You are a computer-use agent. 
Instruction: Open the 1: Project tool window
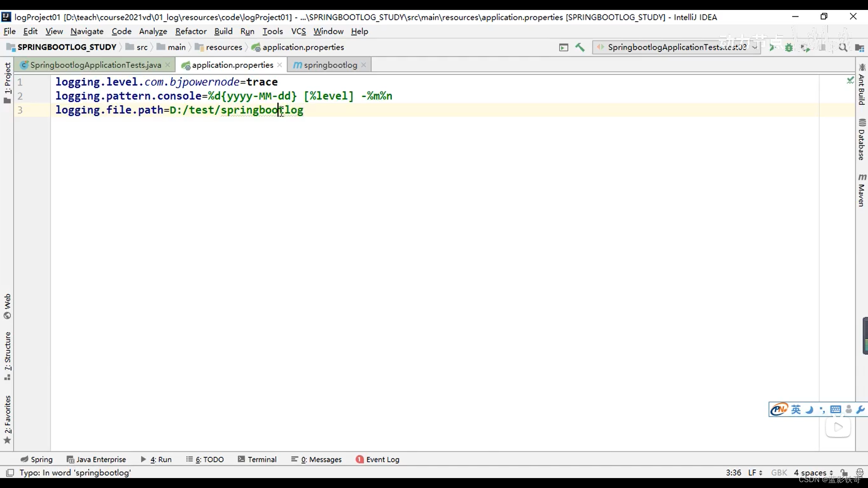coord(7,83)
